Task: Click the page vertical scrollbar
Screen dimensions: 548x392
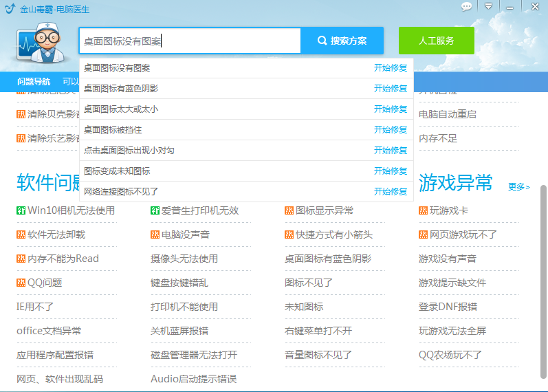Action: (x=543, y=282)
